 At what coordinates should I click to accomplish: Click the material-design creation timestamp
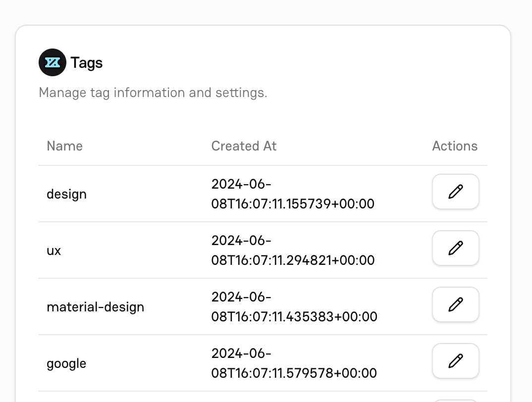pyautogui.click(x=294, y=307)
